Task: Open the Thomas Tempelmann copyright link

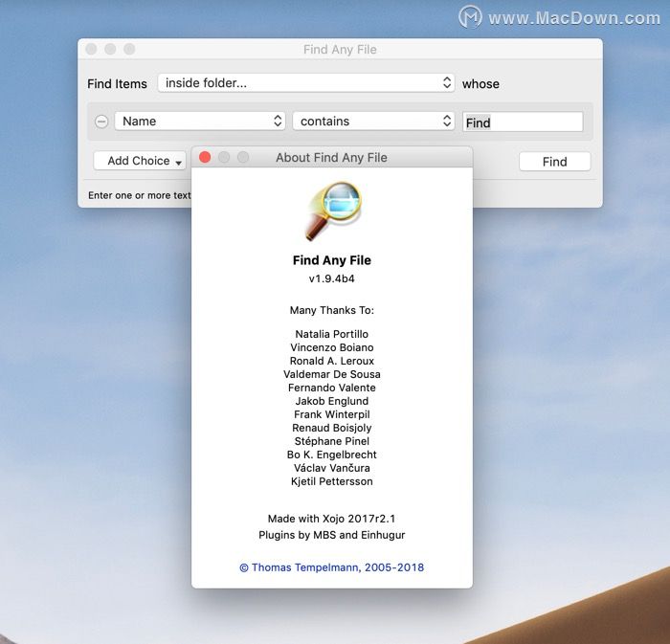Action: (331, 567)
